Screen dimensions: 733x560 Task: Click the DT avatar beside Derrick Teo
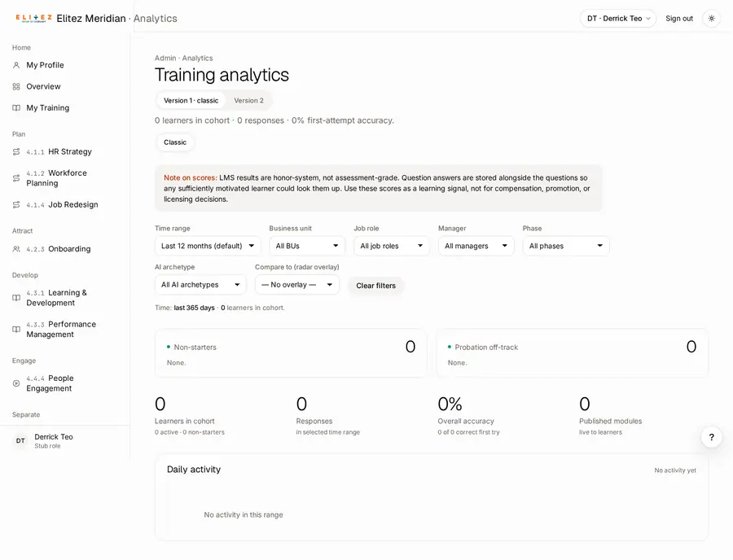click(20, 440)
